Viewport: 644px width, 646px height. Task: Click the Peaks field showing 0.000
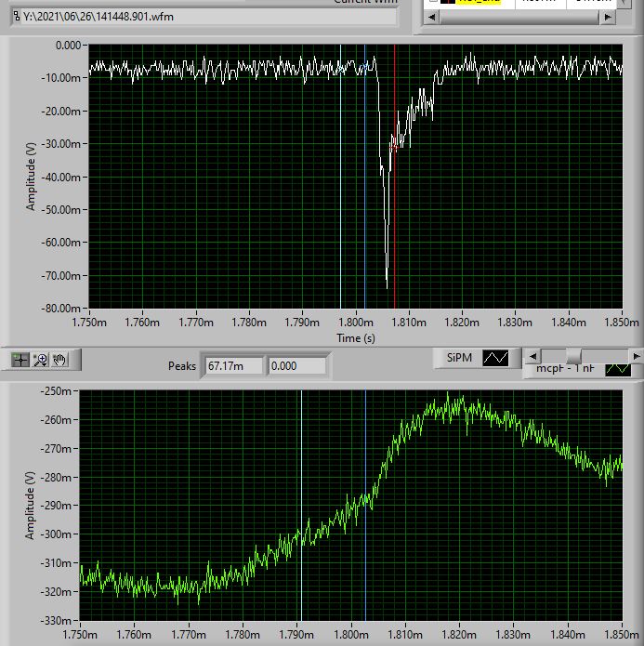296,366
